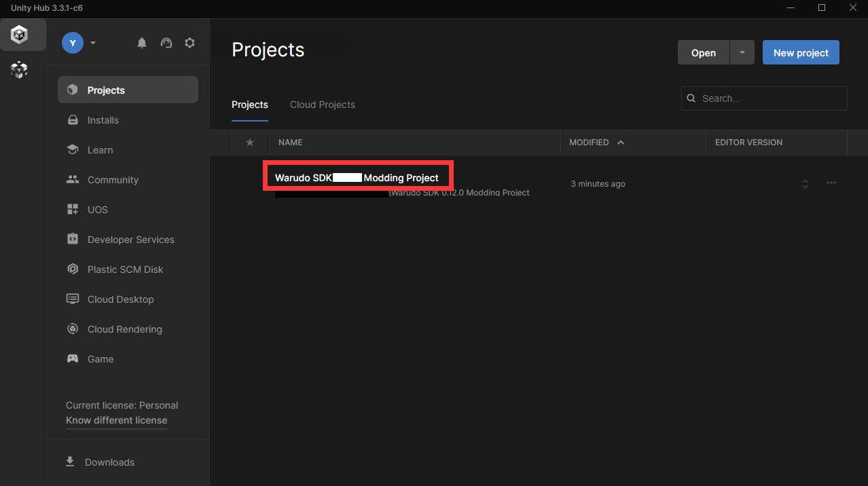Viewport: 868px width, 486px height.
Task: Open Installs from the sidebar
Action: pyautogui.click(x=103, y=120)
